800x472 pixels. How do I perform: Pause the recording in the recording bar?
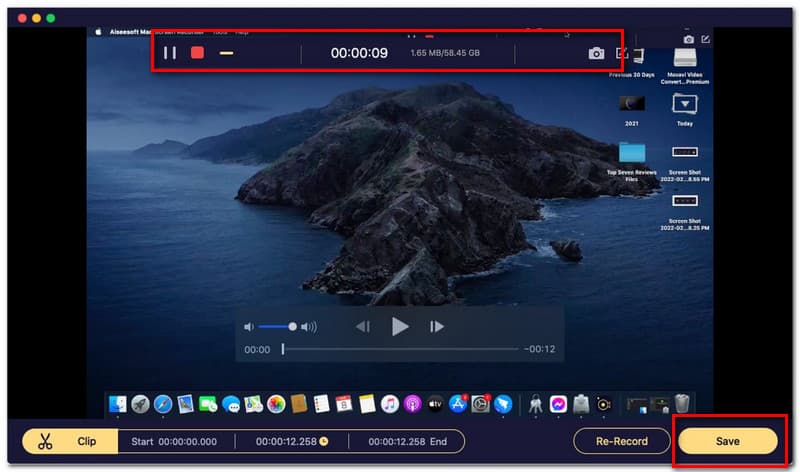[x=170, y=53]
